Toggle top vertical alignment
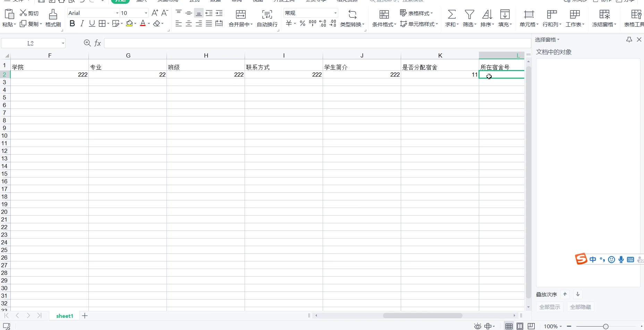 (x=179, y=13)
